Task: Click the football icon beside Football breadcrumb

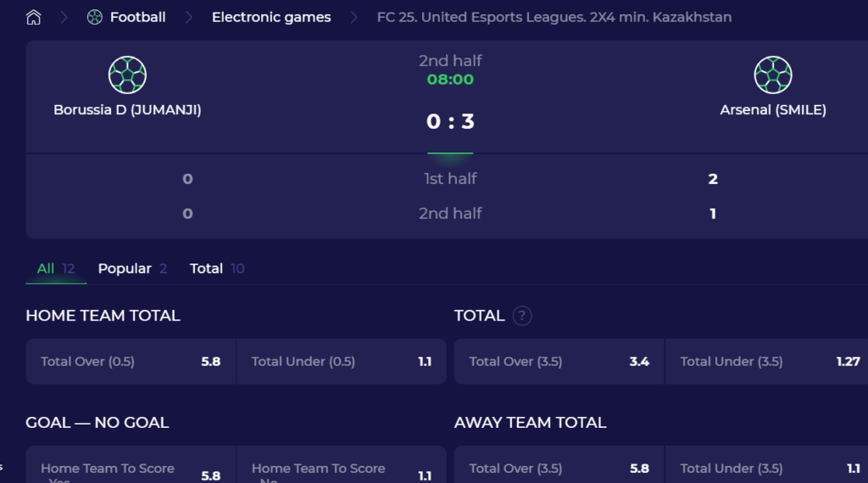Action: 95,17
